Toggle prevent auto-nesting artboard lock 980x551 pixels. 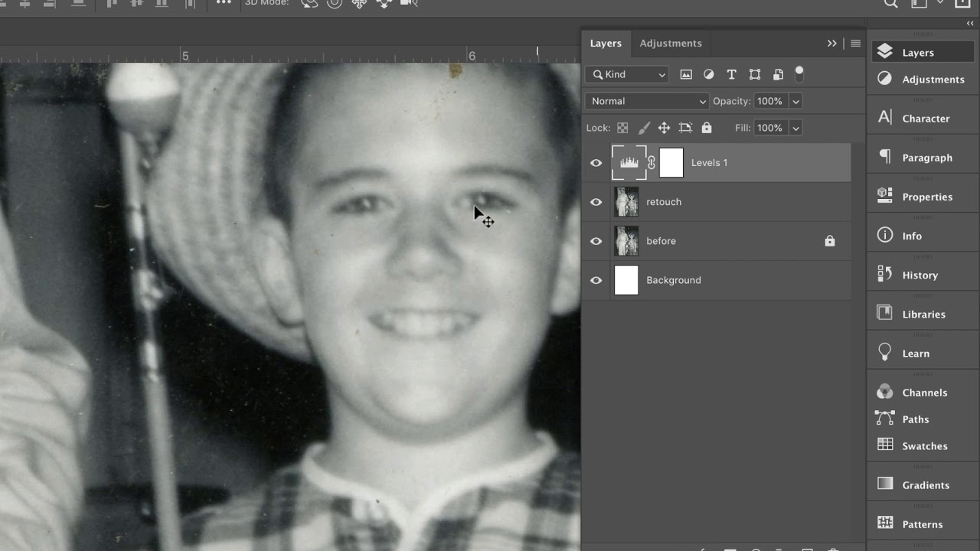[685, 128]
